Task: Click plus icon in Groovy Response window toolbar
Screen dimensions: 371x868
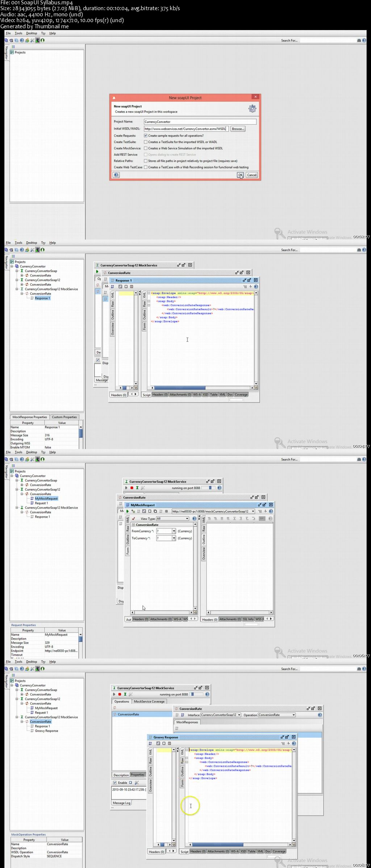Action: click(288, 743)
